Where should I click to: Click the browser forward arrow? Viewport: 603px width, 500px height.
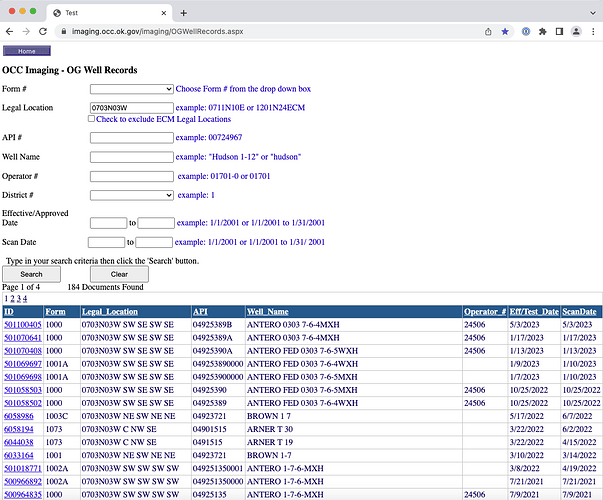coord(26,32)
